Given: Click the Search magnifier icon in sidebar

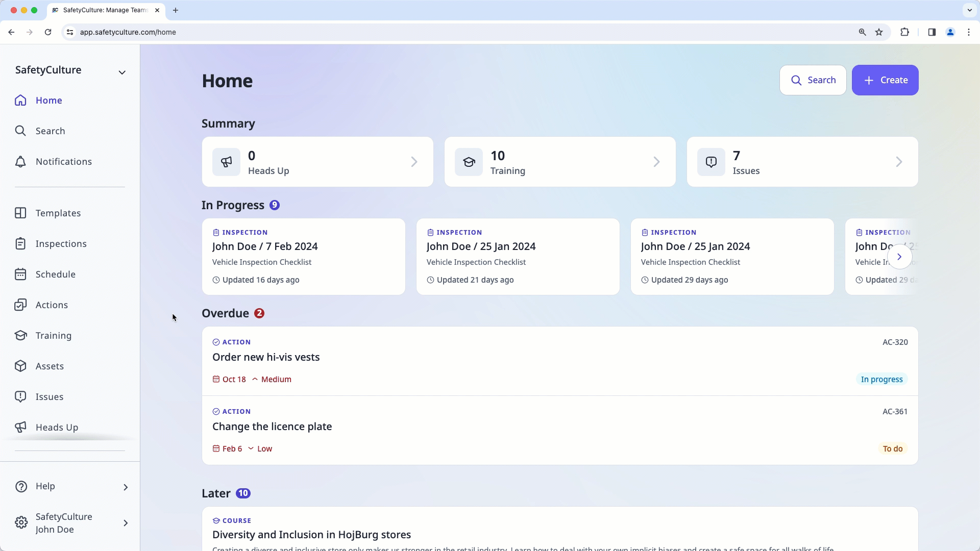Looking at the screenshot, I should [20, 131].
